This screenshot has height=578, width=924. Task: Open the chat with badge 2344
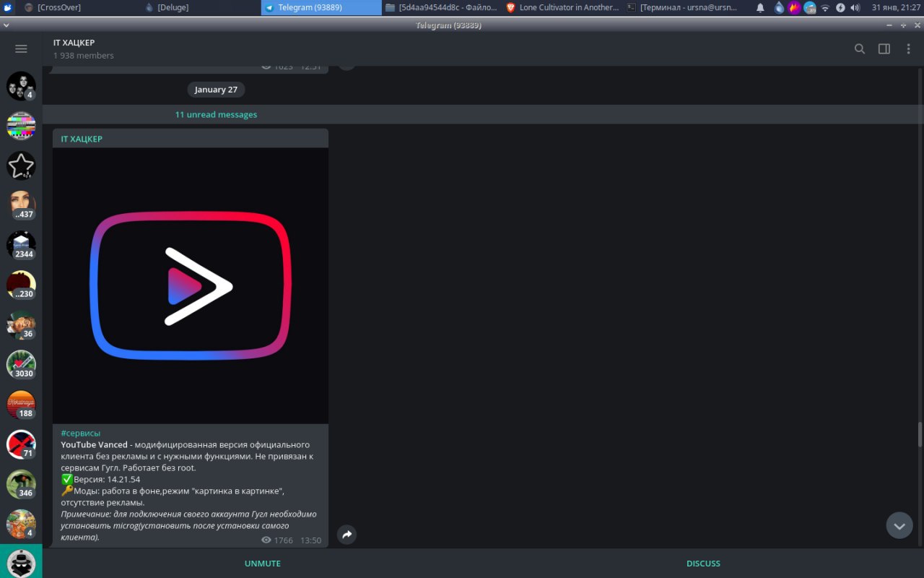[x=21, y=246]
